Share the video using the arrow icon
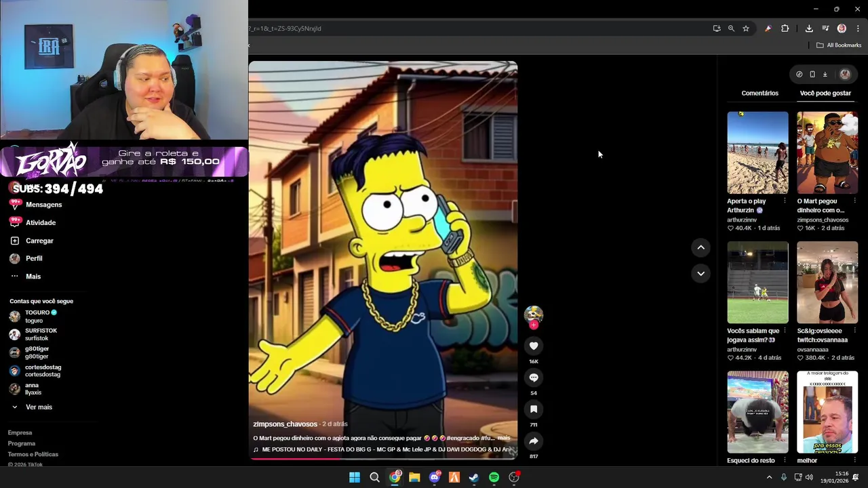Image resolution: width=868 pixels, height=488 pixels. 534,441
